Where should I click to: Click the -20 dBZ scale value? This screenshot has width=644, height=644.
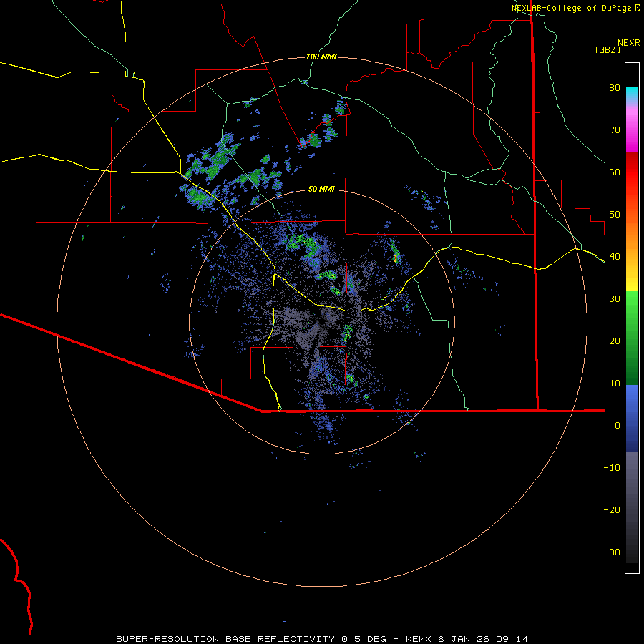(x=612, y=509)
